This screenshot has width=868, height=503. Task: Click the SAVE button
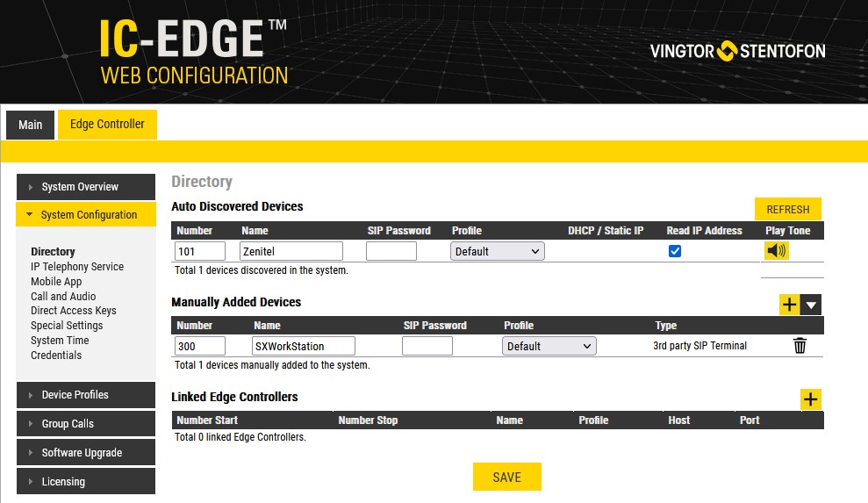(506, 477)
